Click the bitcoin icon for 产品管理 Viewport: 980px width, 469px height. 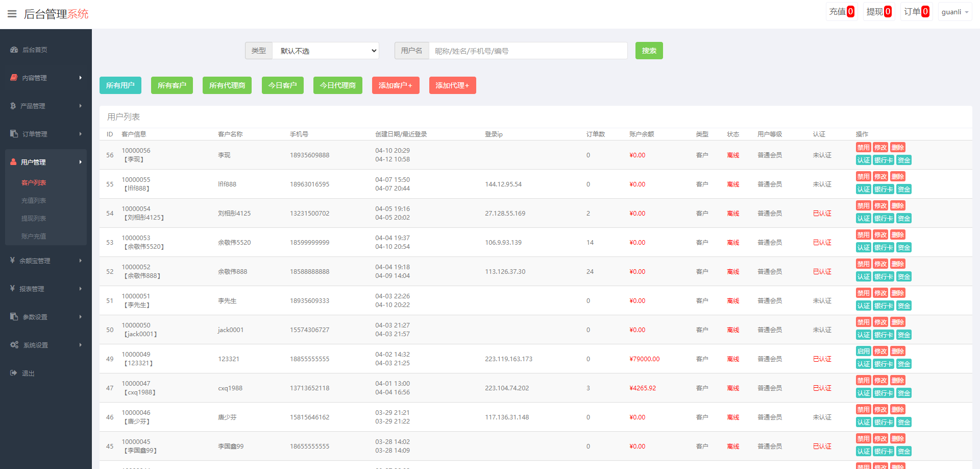(x=13, y=106)
